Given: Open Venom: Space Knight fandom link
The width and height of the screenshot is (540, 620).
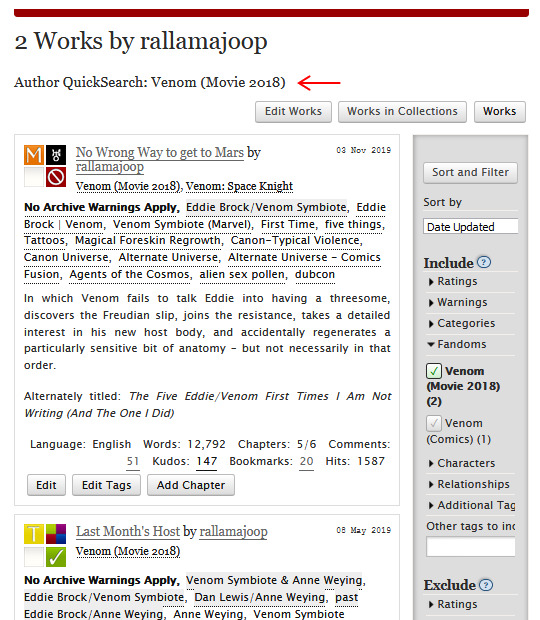Looking at the screenshot, I should click(x=240, y=186).
